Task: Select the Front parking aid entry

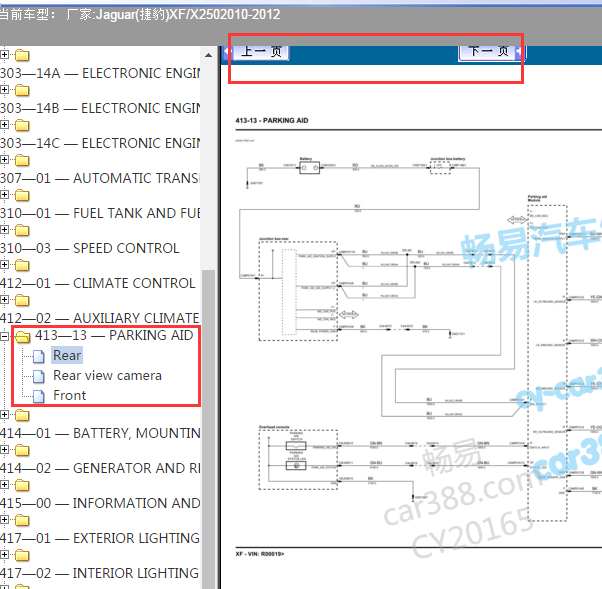Action: (x=70, y=396)
